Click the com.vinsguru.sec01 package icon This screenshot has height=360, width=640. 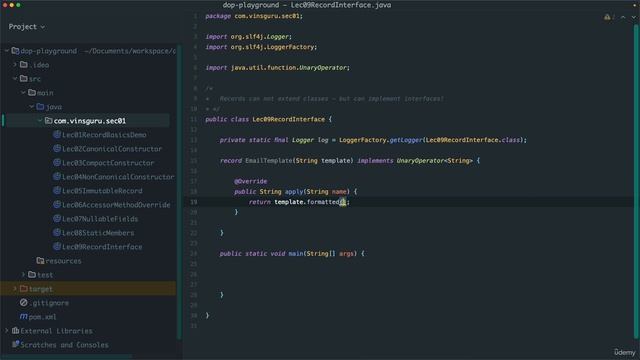[48, 120]
